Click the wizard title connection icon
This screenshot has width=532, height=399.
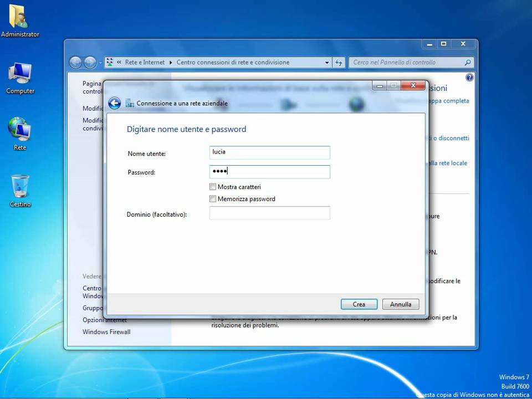click(130, 103)
